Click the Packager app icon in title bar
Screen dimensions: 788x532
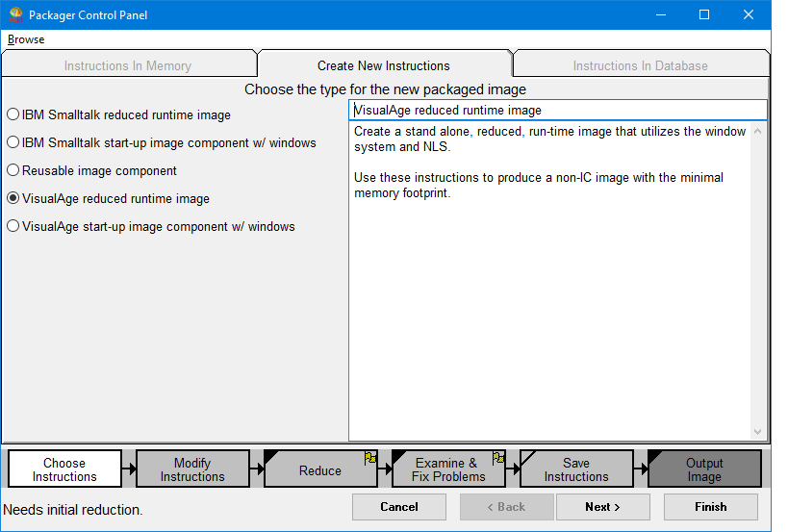15,15
